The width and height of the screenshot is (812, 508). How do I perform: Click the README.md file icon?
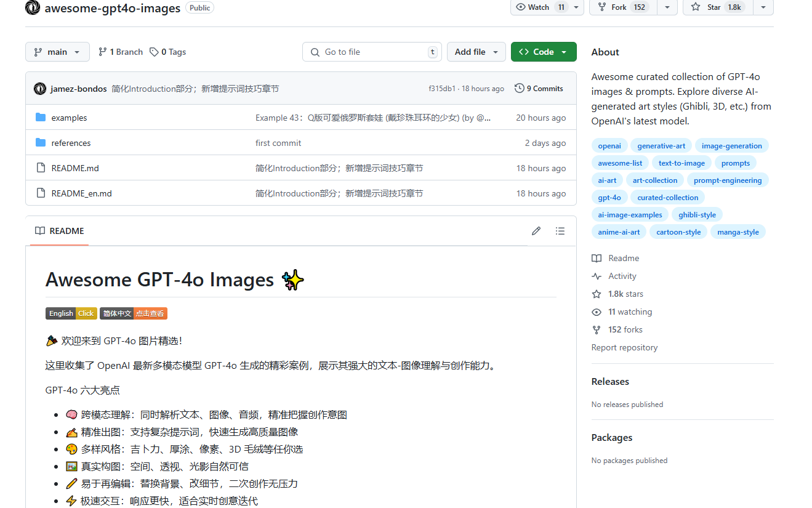(41, 168)
